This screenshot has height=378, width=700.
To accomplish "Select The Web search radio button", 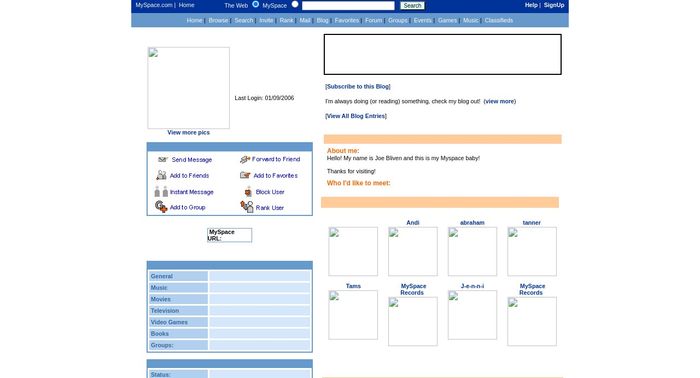I will tap(255, 4).
